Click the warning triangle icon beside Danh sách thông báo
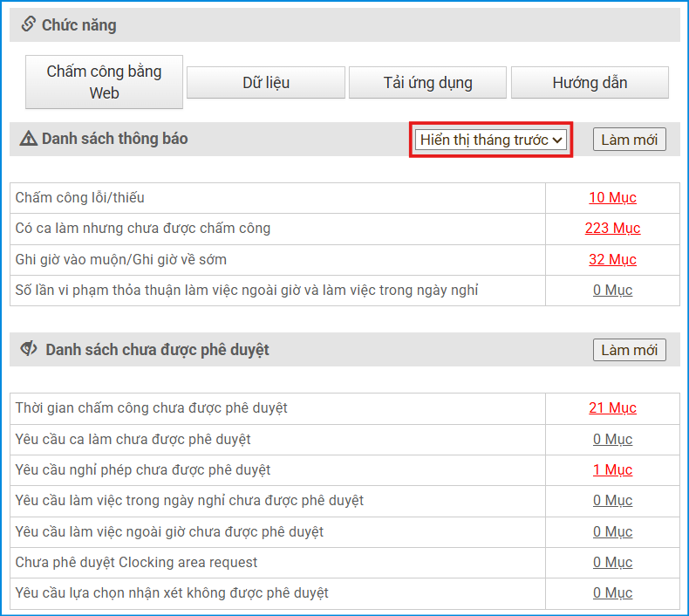The height and width of the screenshot is (616, 689). tap(29, 139)
